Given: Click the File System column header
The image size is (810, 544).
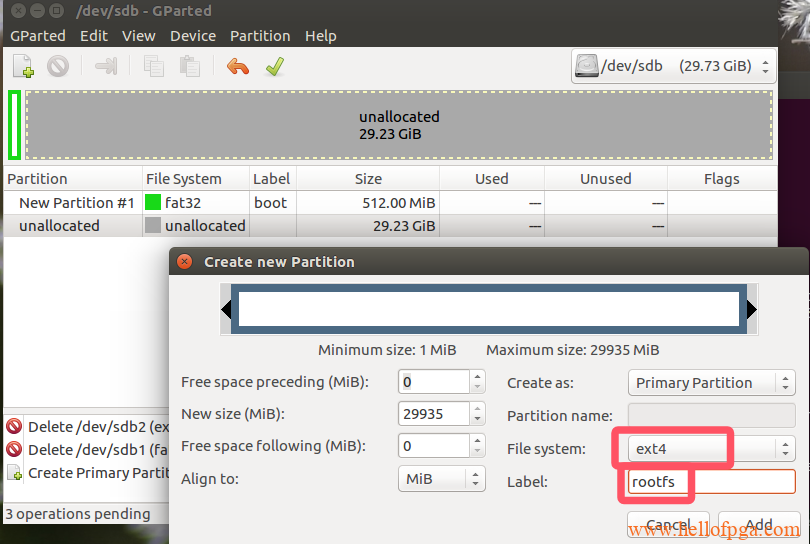Looking at the screenshot, I should click(196, 179).
